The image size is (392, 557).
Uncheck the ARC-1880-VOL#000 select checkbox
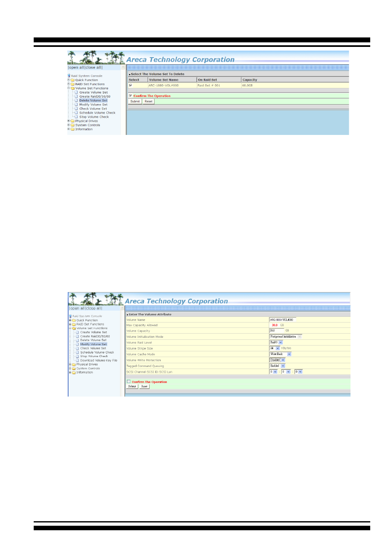click(x=131, y=85)
